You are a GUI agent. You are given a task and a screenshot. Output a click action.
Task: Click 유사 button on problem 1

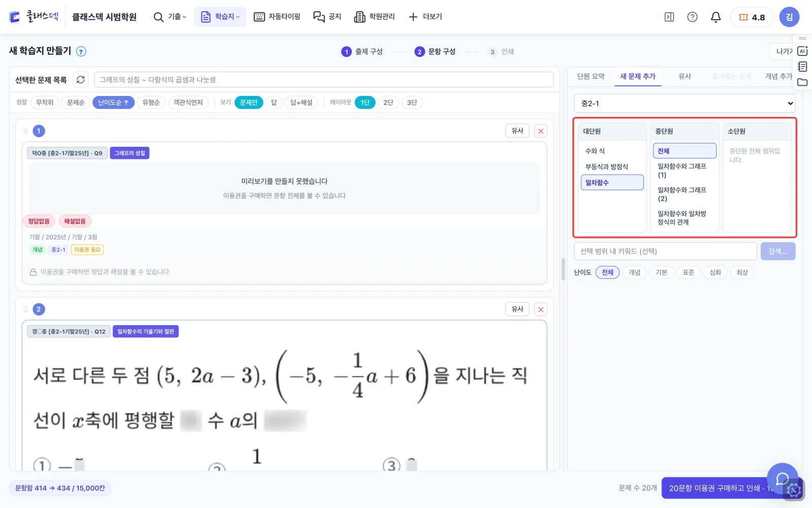[518, 131]
